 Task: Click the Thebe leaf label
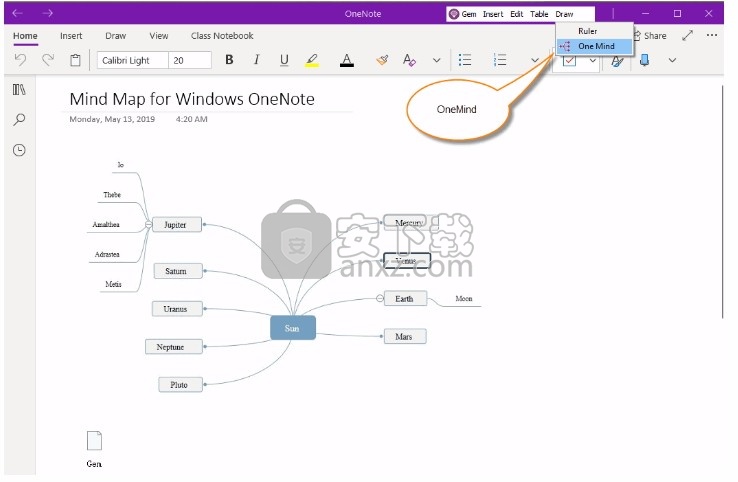[x=112, y=194]
